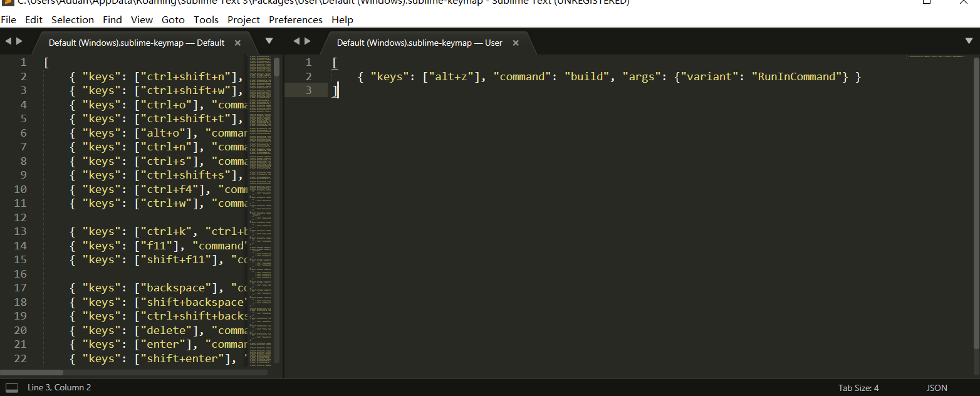This screenshot has height=396, width=980.
Task: Toggle sidebar icon in status bar
Action: (x=12, y=388)
